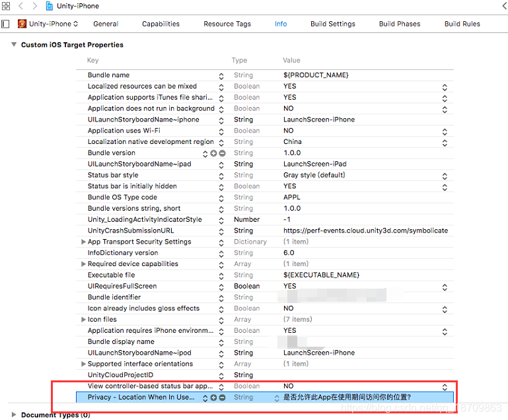Viewport: 508px width, 420px height.
Task: Click the Type column header
Action: point(239,60)
